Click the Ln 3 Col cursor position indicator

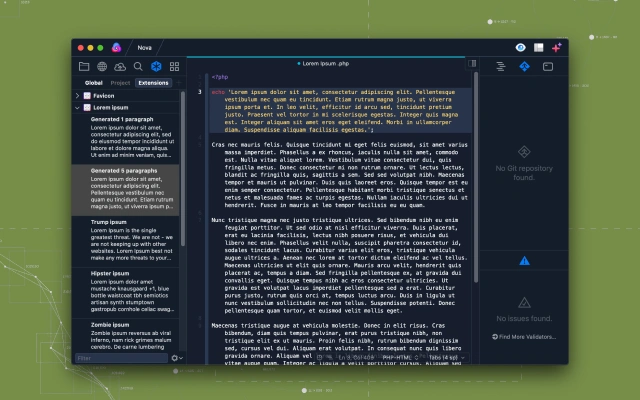coord(356,358)
